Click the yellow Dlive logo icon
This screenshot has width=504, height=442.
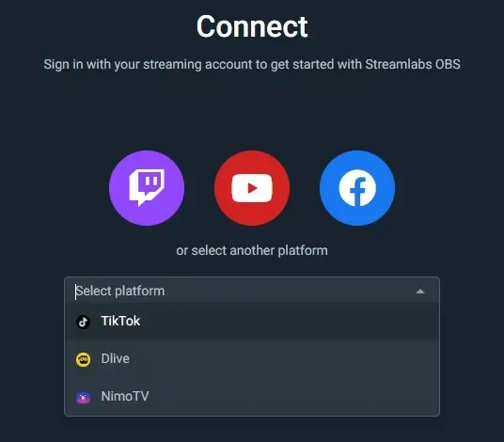(x=83, y=359)
